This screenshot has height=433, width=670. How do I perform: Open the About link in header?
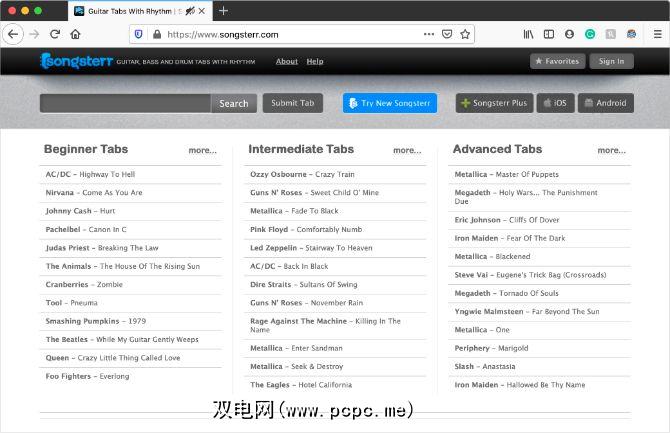(x=286, y=62)
